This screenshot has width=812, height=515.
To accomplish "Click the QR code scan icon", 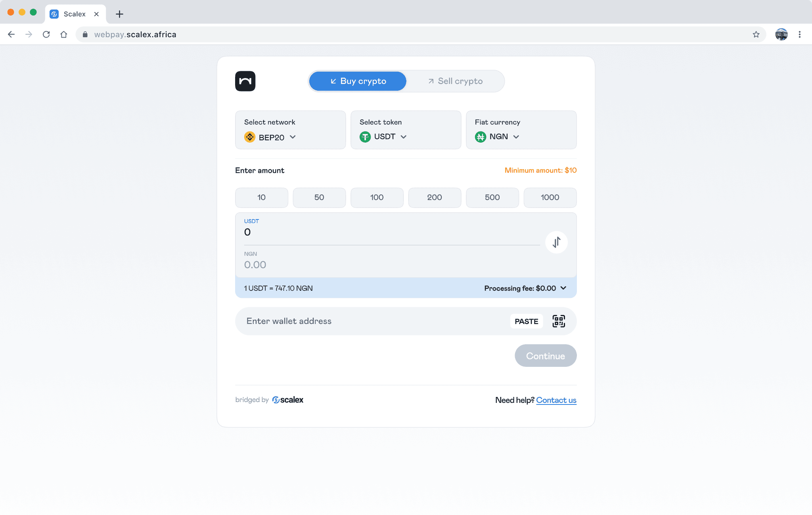I will click(x=559, y=321).
